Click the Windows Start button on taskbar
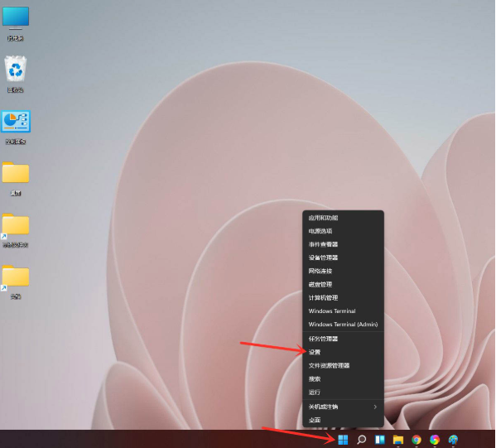The image size is (496, 448). (343, 440)
